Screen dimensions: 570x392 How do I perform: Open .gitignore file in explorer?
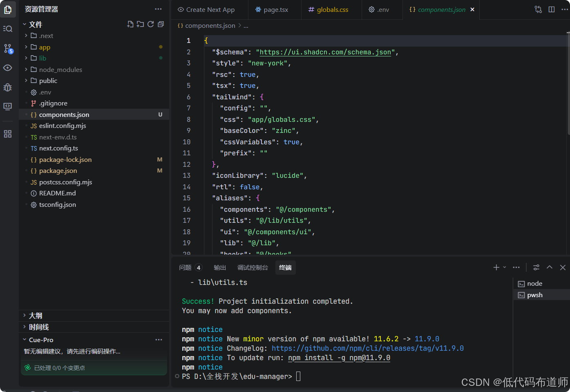[x=94, y=103]
